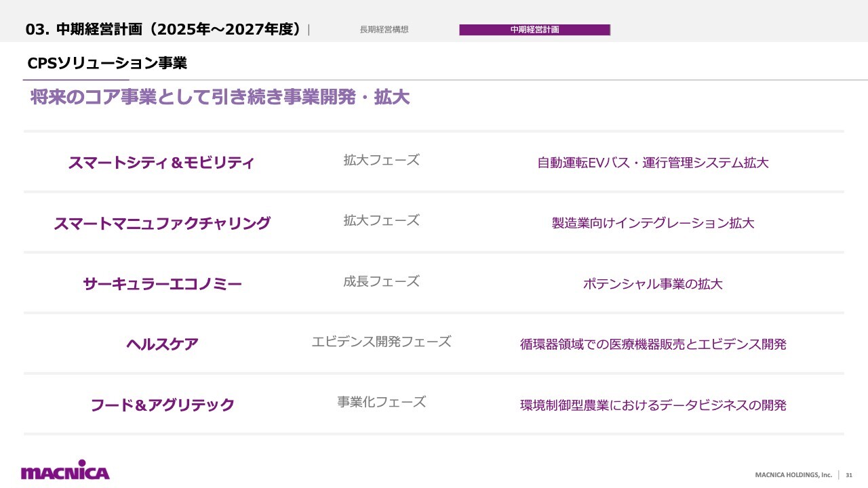The height and width of the screenshot is (488, 868).
Task: Click the スマートシティ＆モビリティ row label
Action: coord(161,163)
